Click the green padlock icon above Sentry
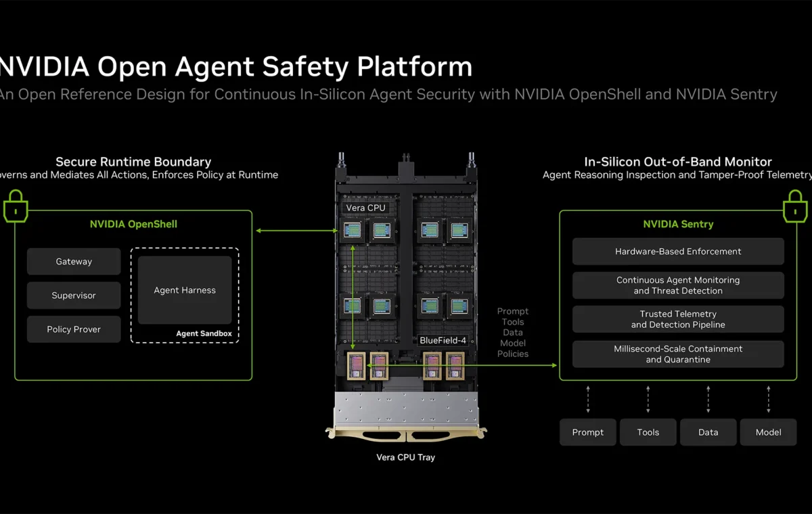This screenshot has height=514, width=812. click(796, 206)
